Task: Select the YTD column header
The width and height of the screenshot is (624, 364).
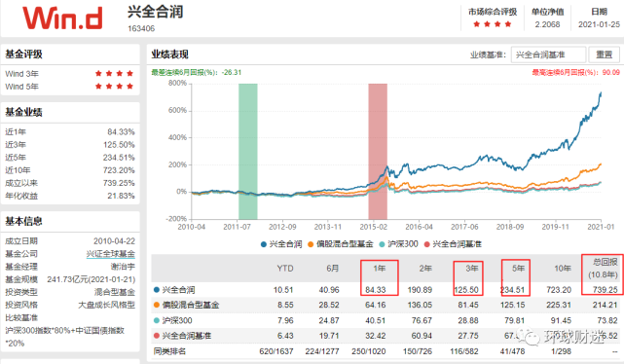Action: click(x=285, y=269)
